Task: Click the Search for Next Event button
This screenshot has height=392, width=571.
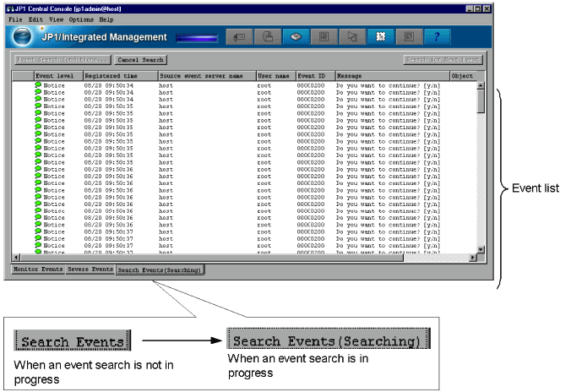Action: 443,60
